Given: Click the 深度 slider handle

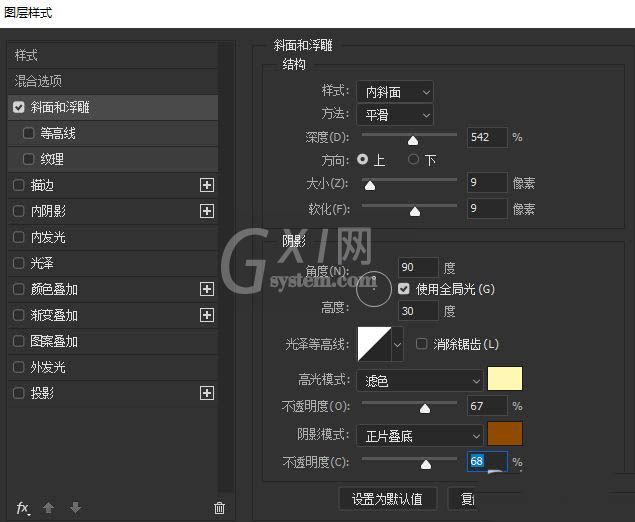Looking at the screenshot, I should point(413,140).
